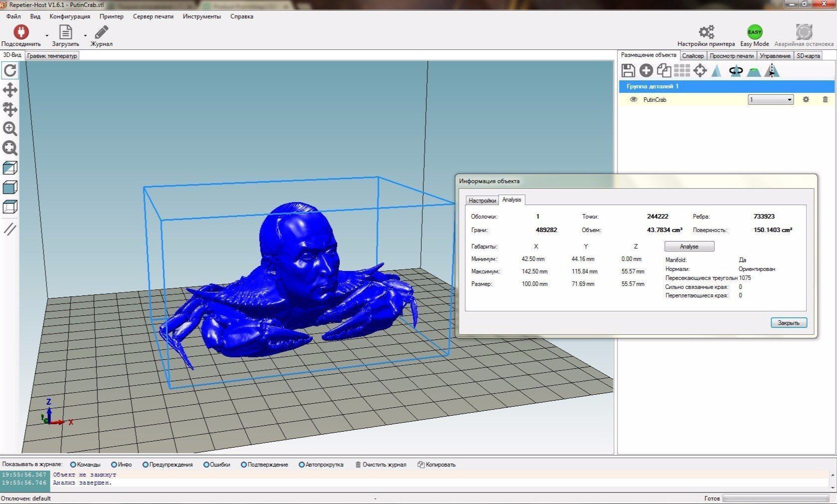Select Analysis tab in object info dialog

point(512,200)
